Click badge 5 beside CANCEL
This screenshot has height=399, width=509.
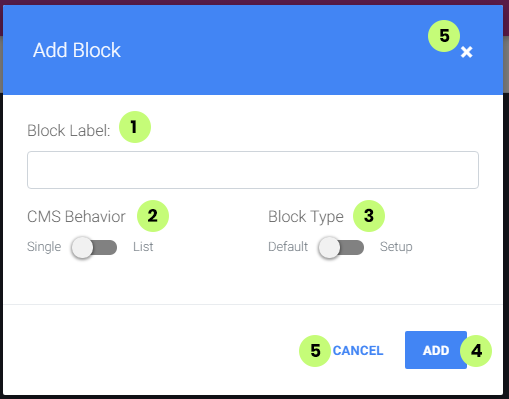315,351
